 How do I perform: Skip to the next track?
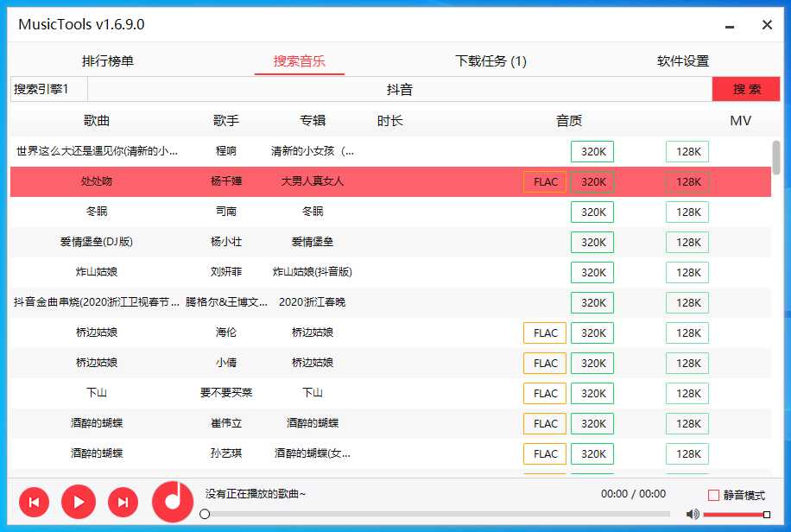(x=123, y=503)
